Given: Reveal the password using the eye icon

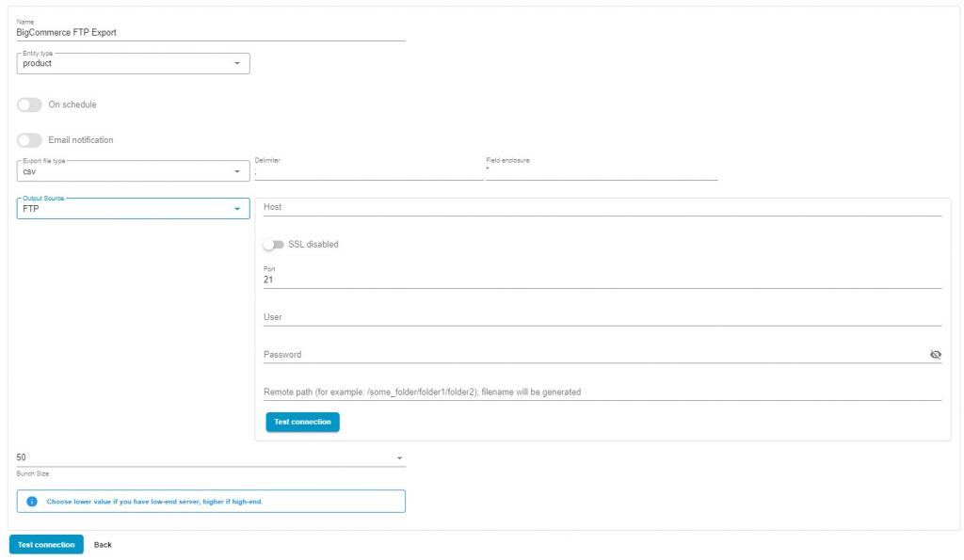Looking at the screenshot, I should point(936,355).
